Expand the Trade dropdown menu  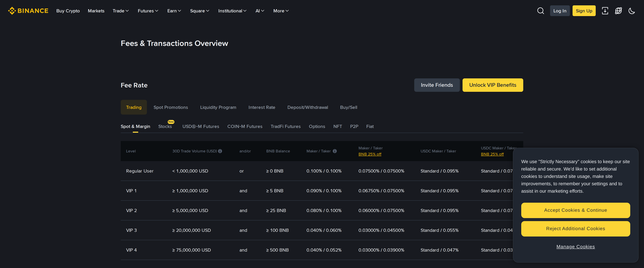click(121, 11)
